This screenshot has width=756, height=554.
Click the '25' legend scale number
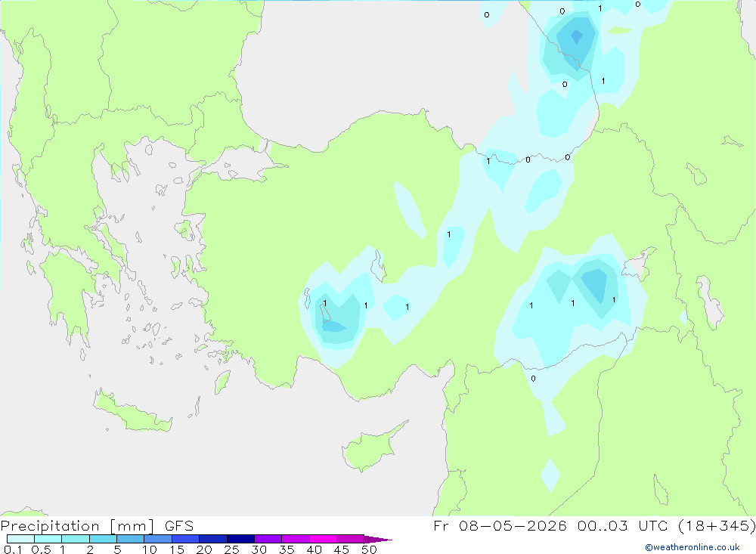pos(231,549)
